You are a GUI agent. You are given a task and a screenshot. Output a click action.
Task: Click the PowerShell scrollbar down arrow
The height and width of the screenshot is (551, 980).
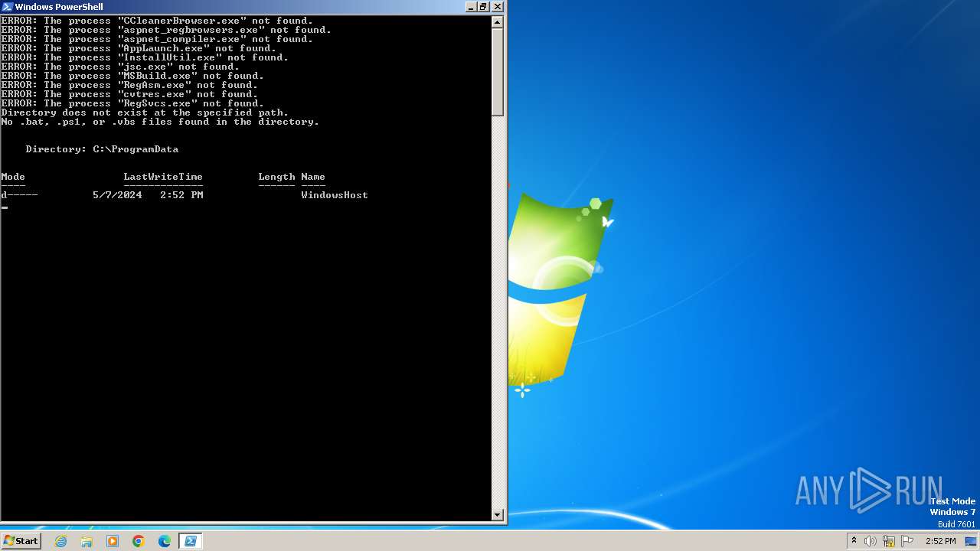coord(498,515)
